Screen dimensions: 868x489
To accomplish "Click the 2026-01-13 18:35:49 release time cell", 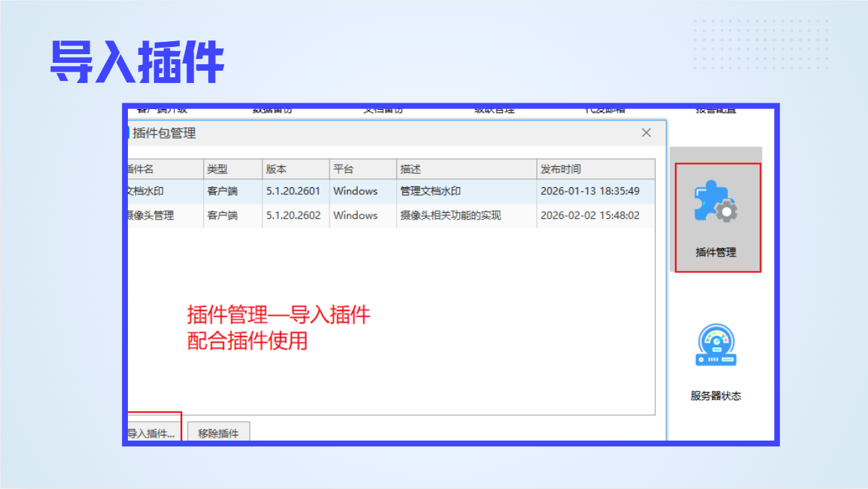I will (x=590, y=191).
